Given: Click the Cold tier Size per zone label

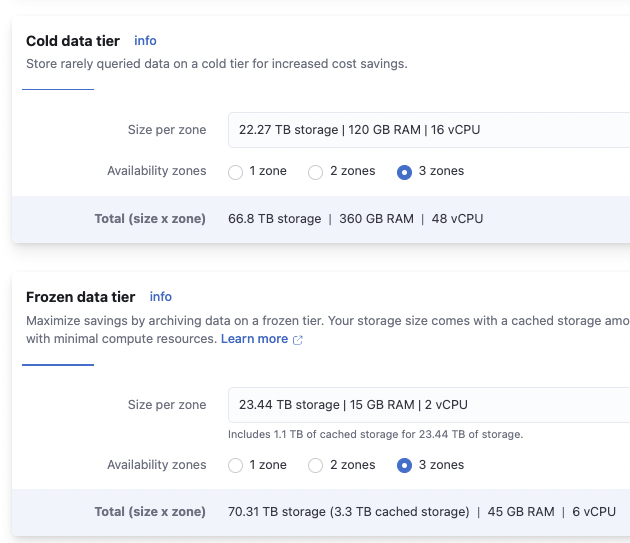Looking at the screenshot, I should coord(167,130).
